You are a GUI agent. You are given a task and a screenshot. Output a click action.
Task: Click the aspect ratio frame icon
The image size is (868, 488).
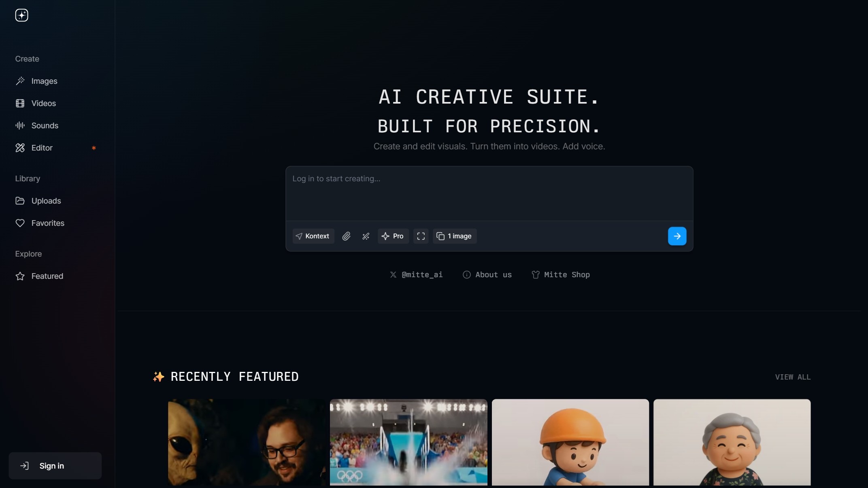click(421, 236)
